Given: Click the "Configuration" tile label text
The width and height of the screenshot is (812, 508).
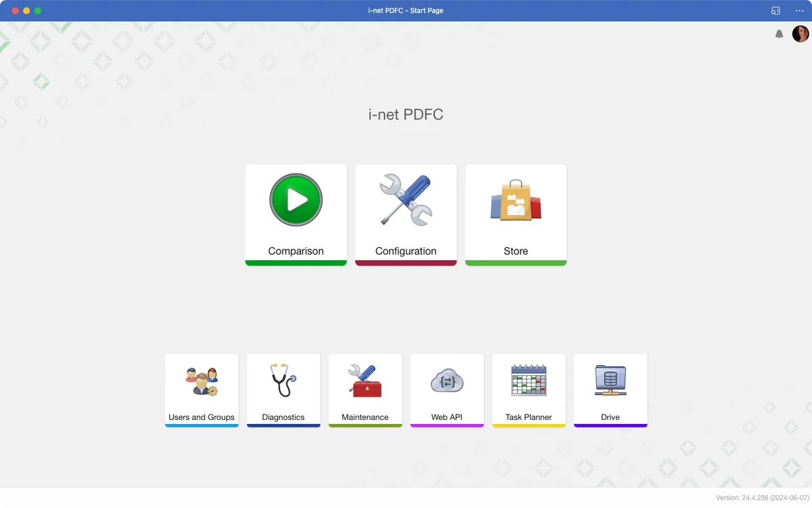Looking at the screenshot, I should pyautogui.click(x=405, y=251).
